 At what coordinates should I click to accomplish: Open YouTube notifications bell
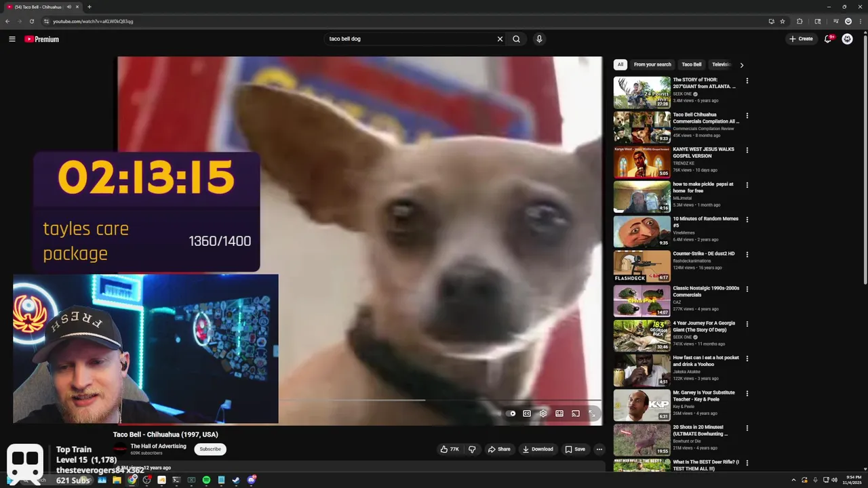point(827,39)
